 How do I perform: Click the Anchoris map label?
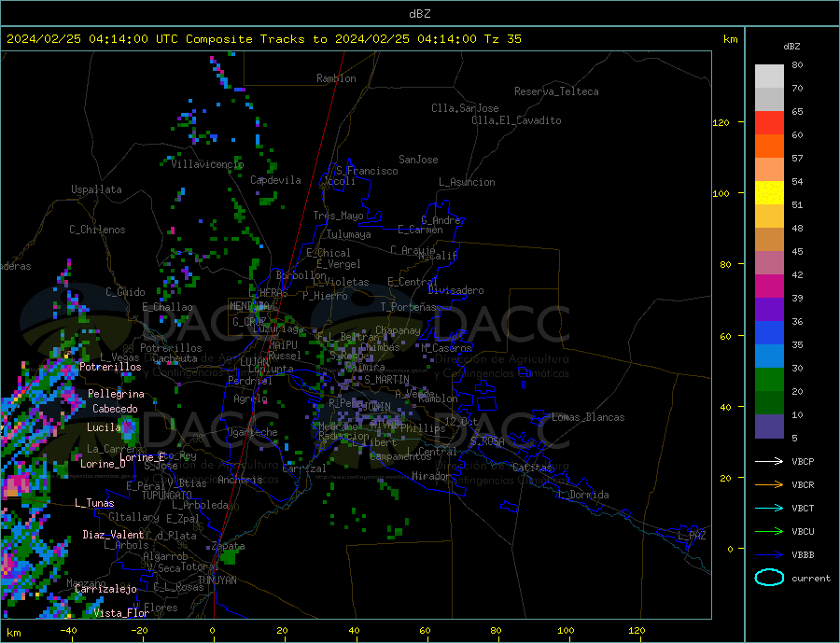[240, 480]
